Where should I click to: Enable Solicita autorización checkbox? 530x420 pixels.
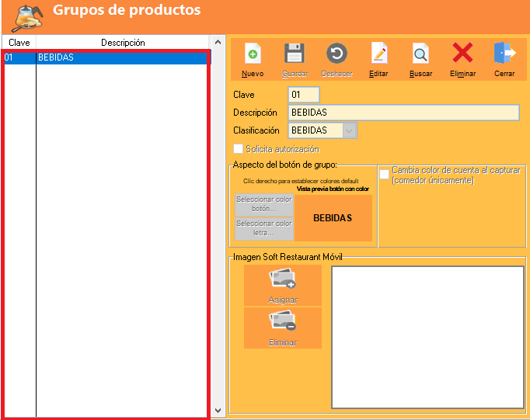(239, 149)
